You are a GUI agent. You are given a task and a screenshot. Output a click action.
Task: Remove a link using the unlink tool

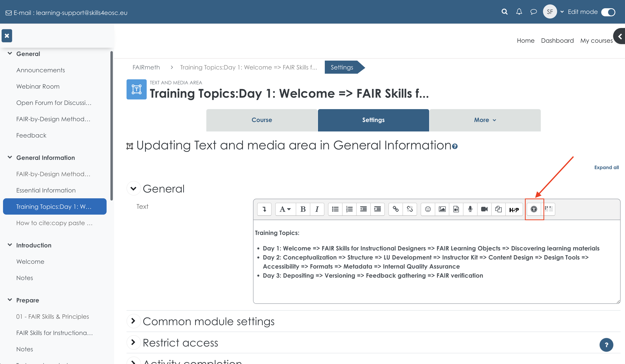[x=410, y=209]
